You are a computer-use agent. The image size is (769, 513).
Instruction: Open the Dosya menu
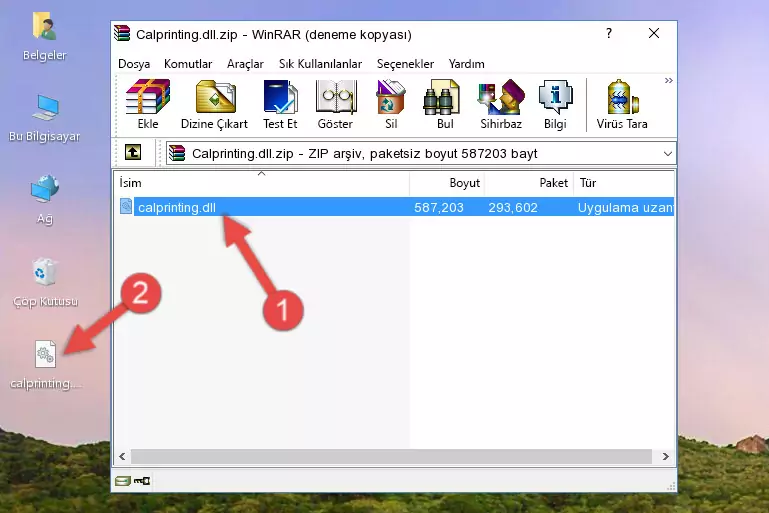[134, 64]
